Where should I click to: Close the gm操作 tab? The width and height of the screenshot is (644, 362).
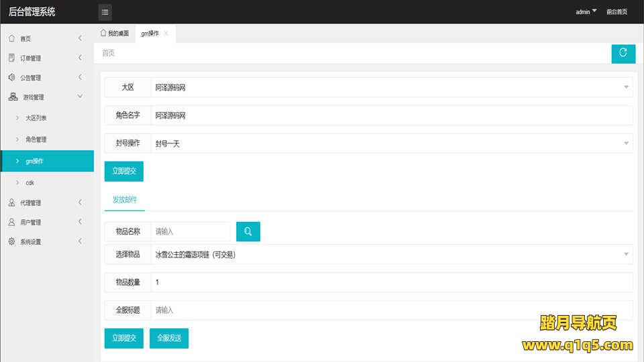(x=166, y=33)
